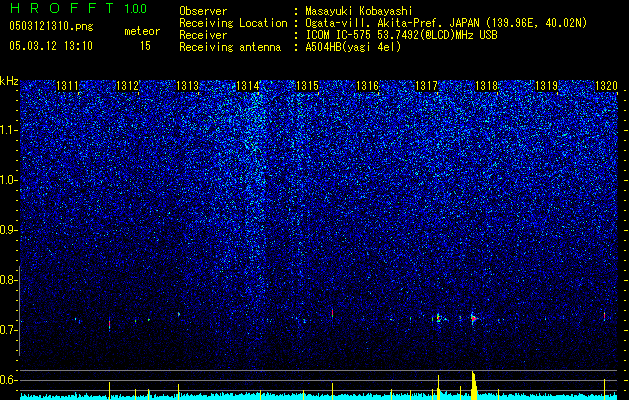Select receiver text ICOM IC-575 53.7492 MHz USB
The width and height of the screenshot is (629, 400).
[402, 35]
